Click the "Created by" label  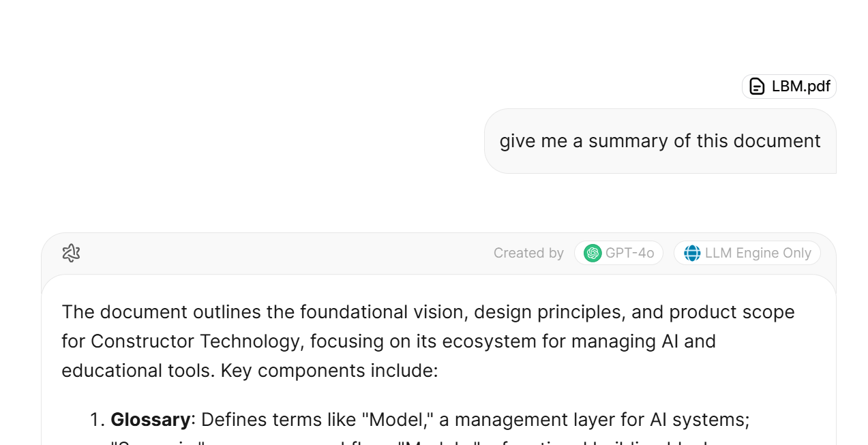click(x=528, y=253)
